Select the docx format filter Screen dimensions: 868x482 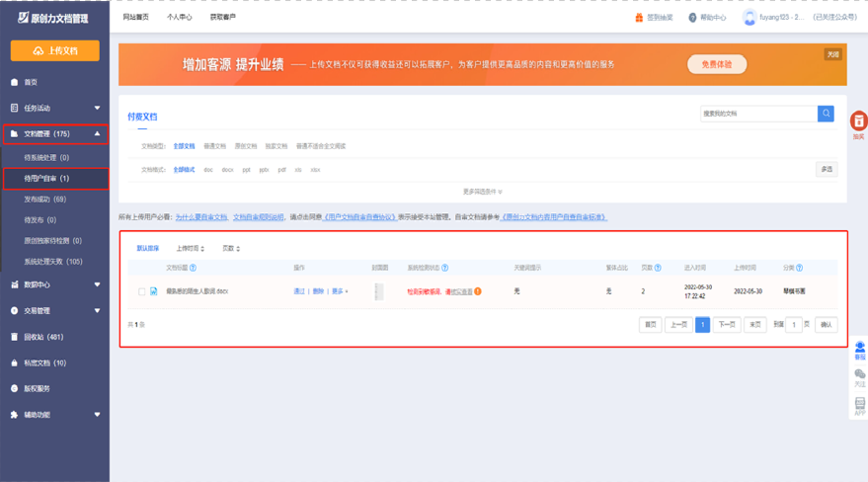(227, 170)
